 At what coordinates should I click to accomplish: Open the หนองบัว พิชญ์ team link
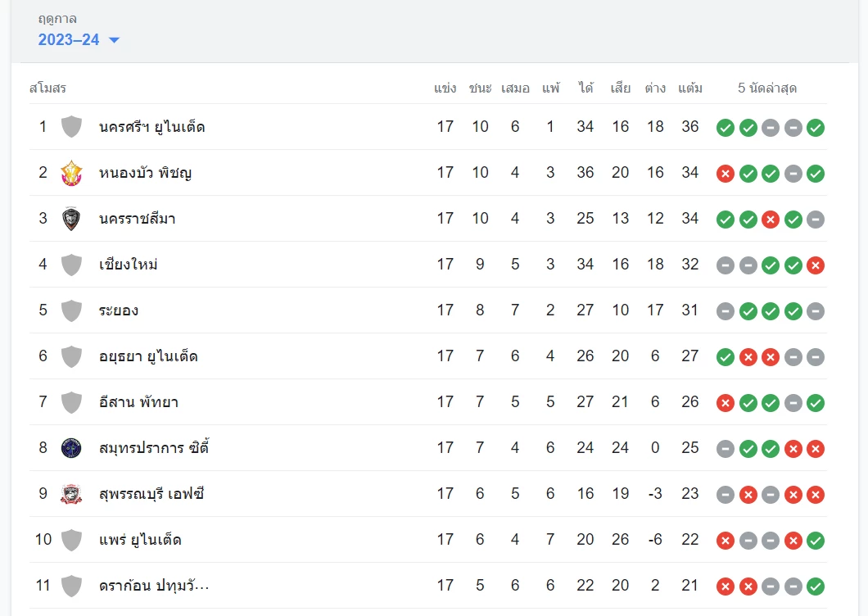pyautogui.click(x=145, y=173)
